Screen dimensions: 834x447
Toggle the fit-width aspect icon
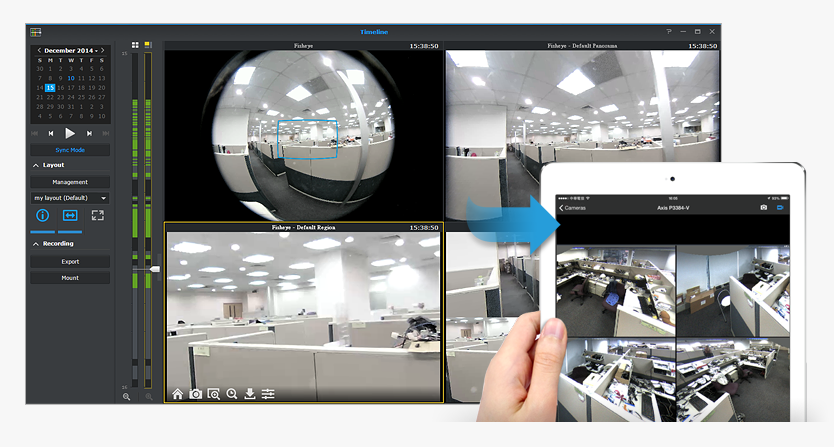[70, 216]
